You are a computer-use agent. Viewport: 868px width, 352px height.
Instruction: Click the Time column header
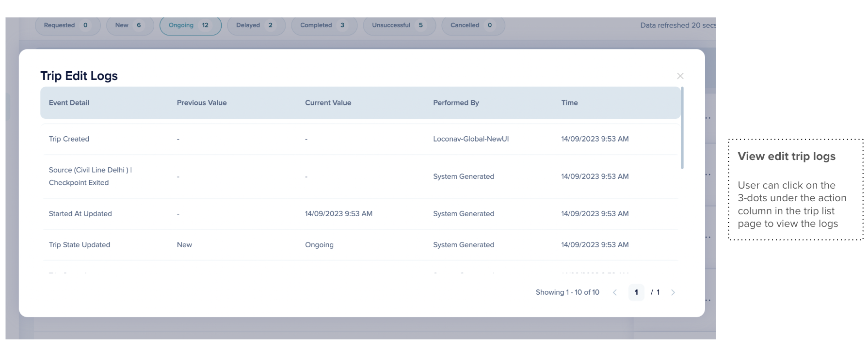click(x=569, y=103)
